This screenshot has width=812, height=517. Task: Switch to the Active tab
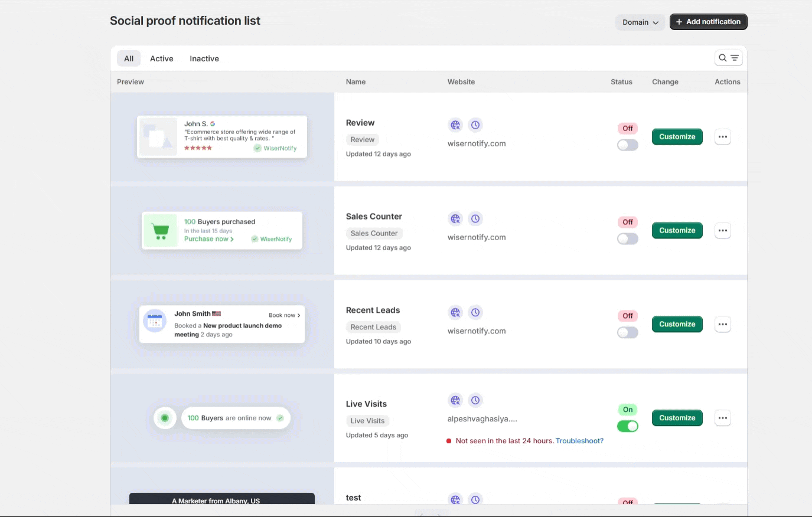click(x=162, y=58)
